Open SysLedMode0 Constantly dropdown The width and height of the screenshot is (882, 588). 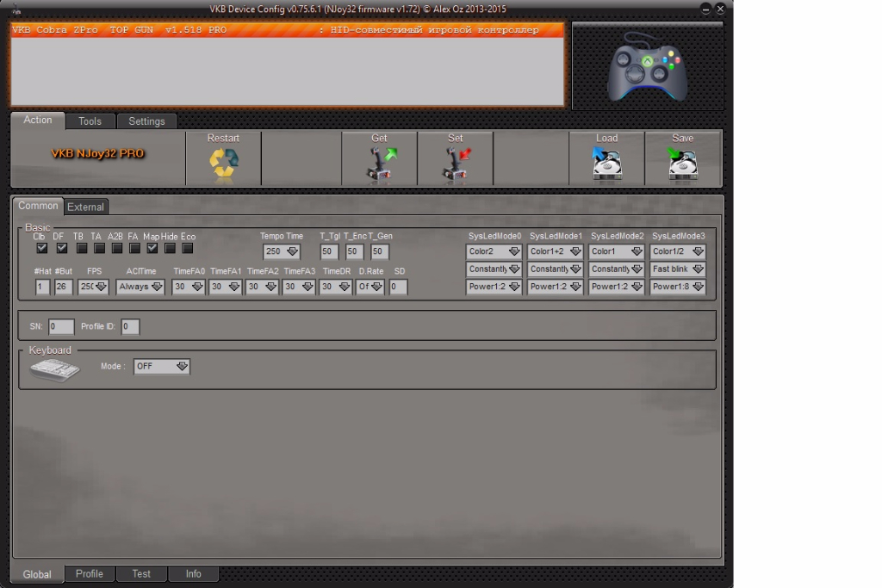494,269
